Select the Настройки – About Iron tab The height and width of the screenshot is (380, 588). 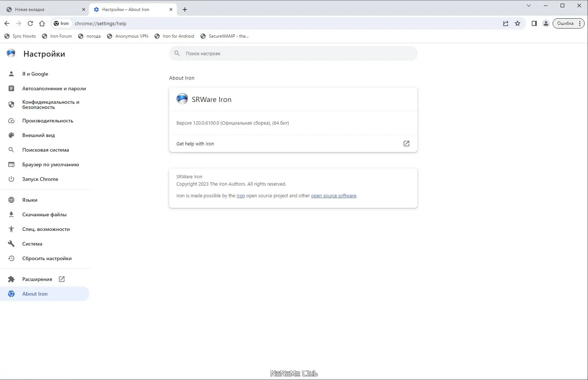[133, 9]
